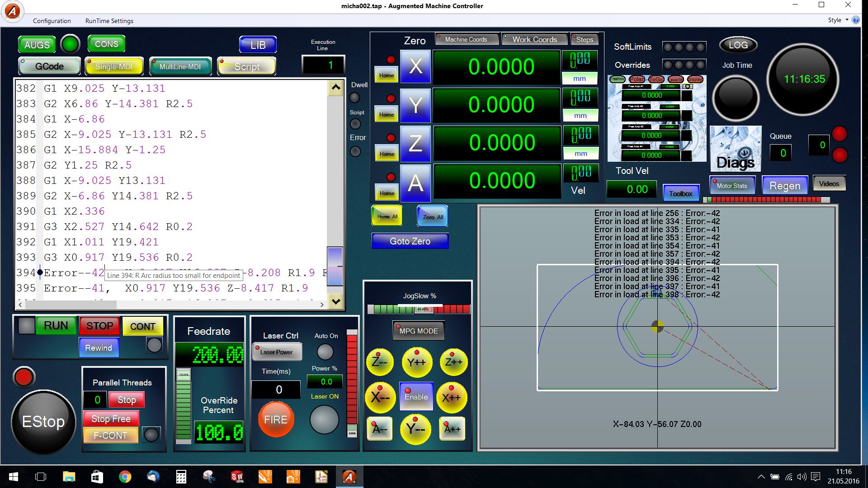Click the oval LOG button

click(x=738, y=45)
